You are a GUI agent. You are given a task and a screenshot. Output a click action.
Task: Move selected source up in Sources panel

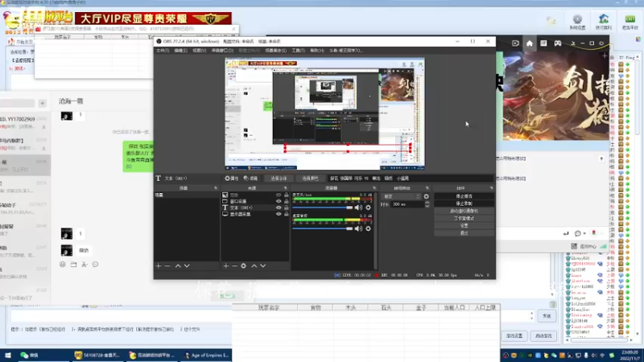[254, 266]
